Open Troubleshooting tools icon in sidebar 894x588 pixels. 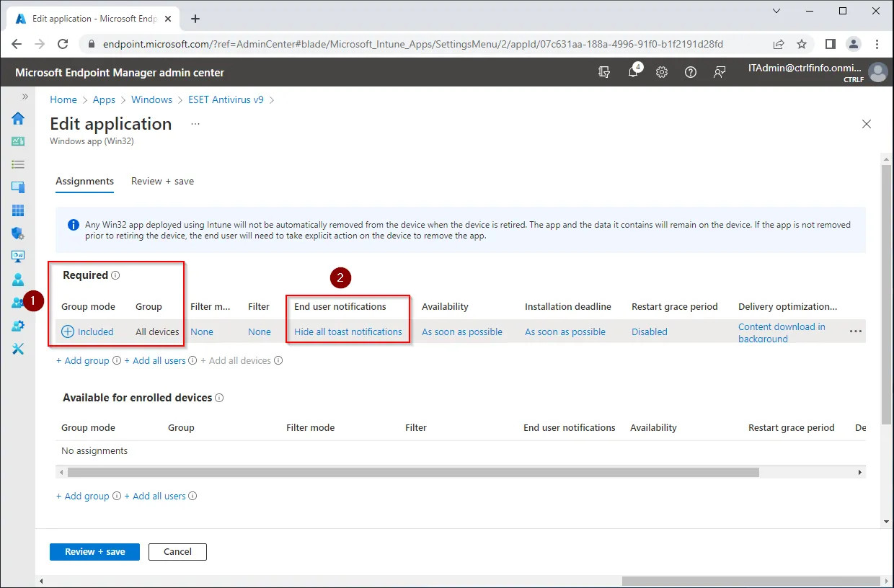pyautogui.click(x=18, y=349)
